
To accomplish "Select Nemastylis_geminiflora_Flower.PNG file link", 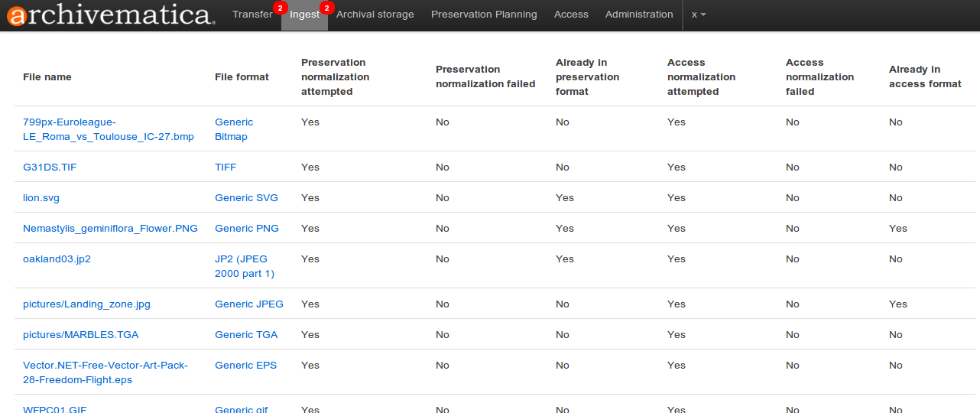I will [x=110, y=229].
